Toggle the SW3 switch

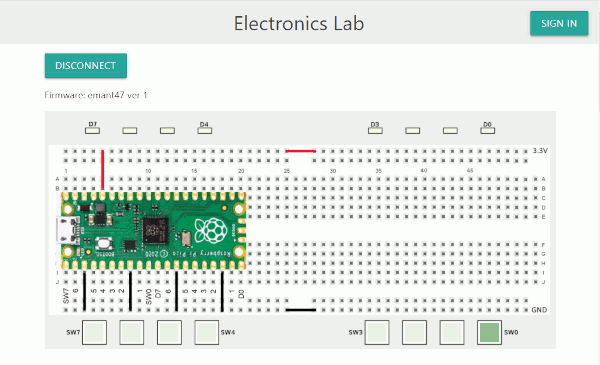tap(377, 332)
